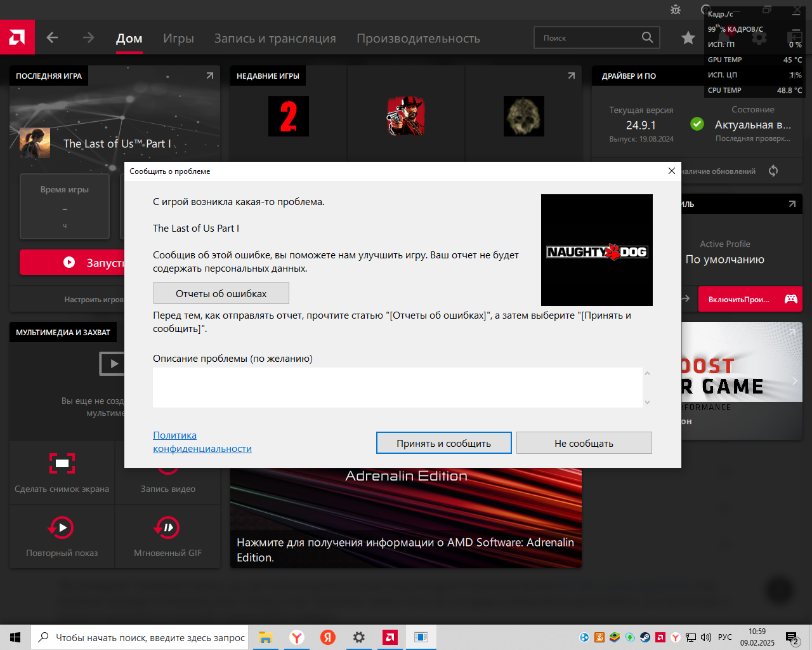Image resolution: width=812 pixels, height=650 pixels.
Task: Open the bug report tool icon
Action: (x=676, y=10)
